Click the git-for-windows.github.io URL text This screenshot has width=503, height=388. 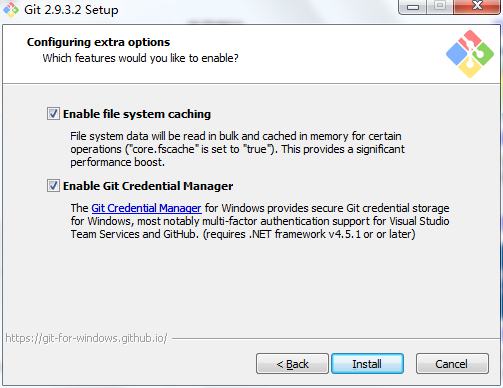(x=86, y=338)
